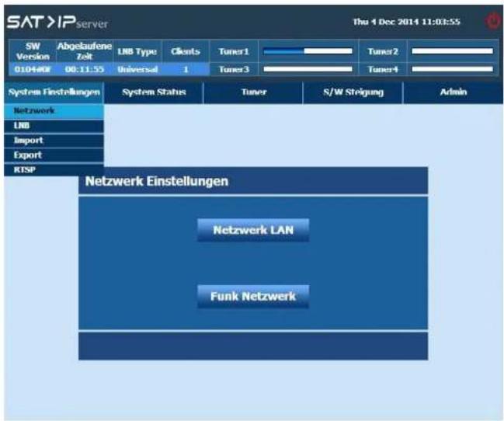Click the Abgelaufene Zeit header cell
504x421 pixels.
click(x=85, y=51)
